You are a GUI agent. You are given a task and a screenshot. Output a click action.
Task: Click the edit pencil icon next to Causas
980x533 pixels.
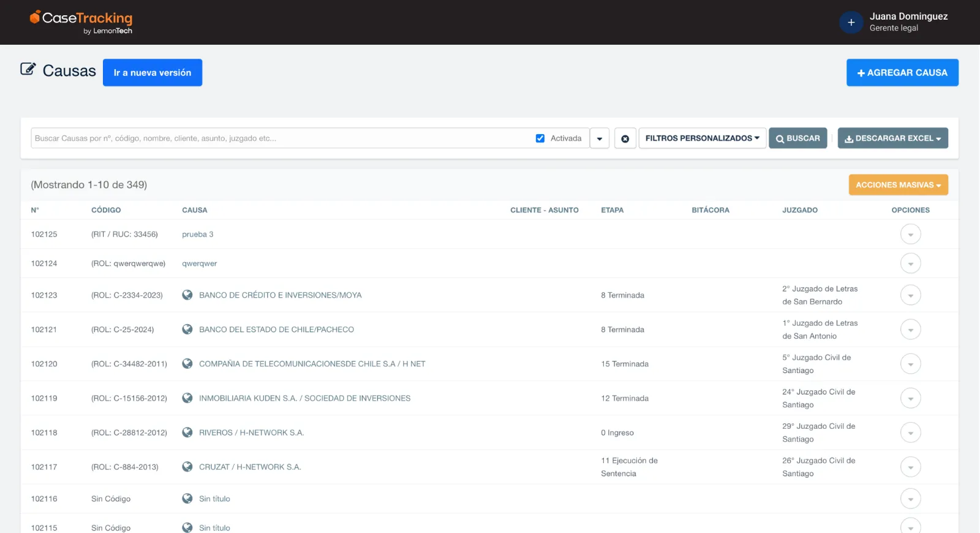point(28,69)
